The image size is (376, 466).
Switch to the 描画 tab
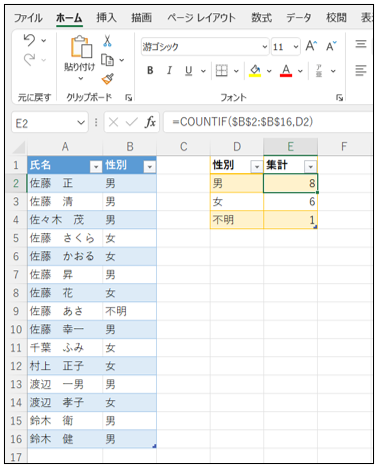142,17
